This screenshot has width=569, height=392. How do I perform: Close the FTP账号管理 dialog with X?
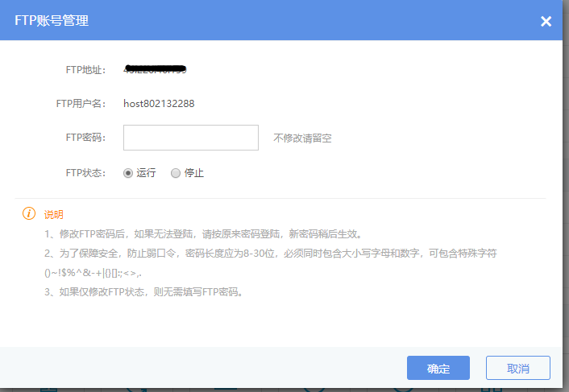546,21
